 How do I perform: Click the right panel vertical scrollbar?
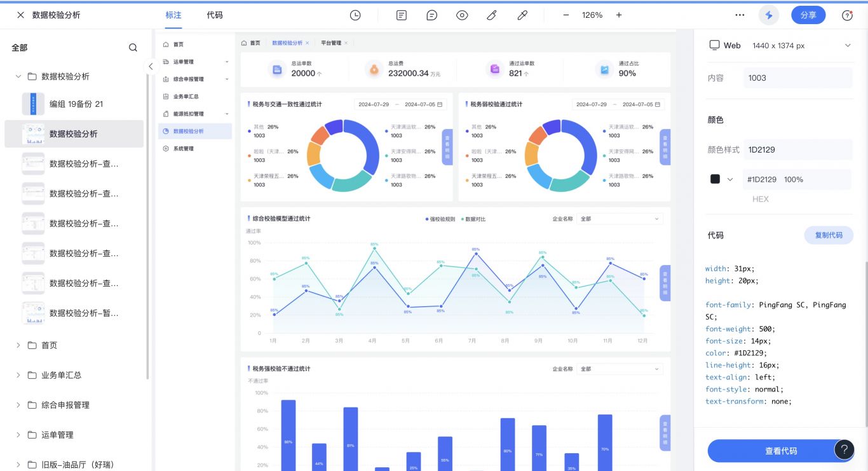tap(865, 343)
